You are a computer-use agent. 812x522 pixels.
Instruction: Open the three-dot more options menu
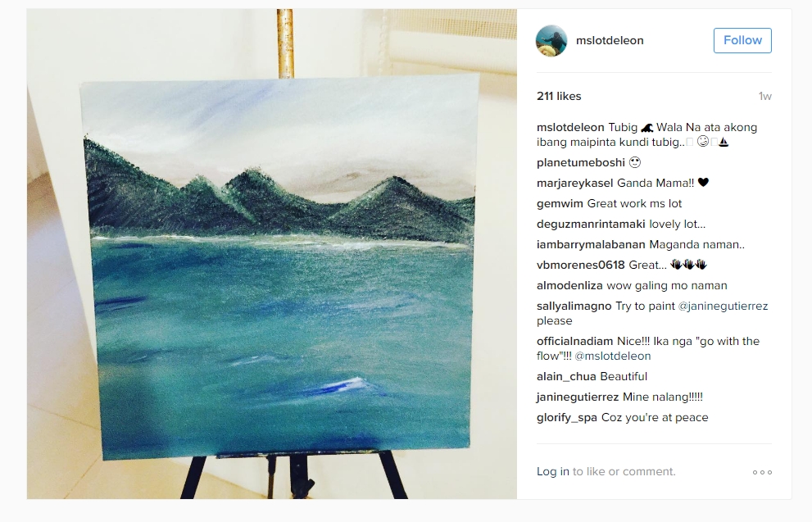click(762, 472)
